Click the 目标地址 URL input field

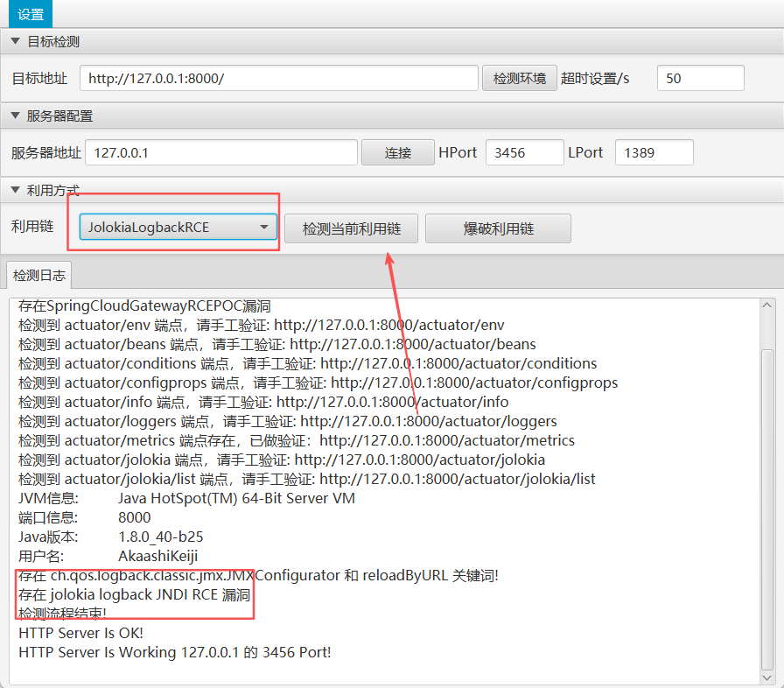coord(279,78)
